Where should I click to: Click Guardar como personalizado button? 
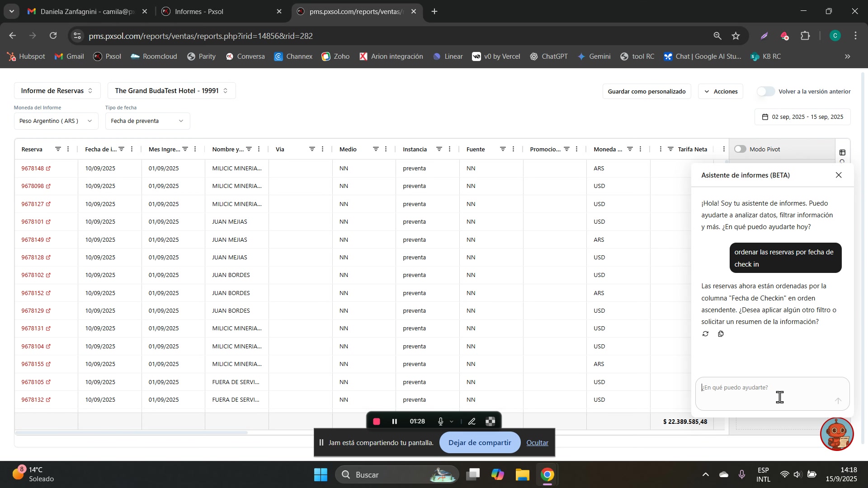[646, 92]
